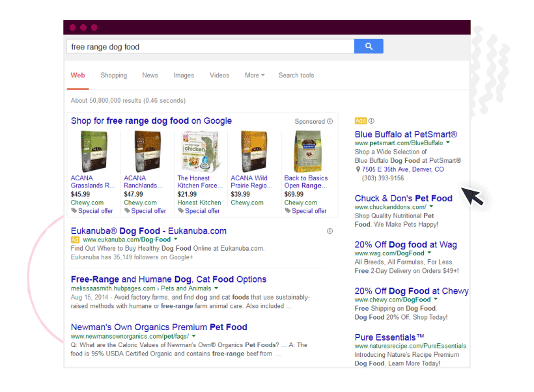
Task: Click the info icon on the Eukanuba ad
Action: [329, 231]
